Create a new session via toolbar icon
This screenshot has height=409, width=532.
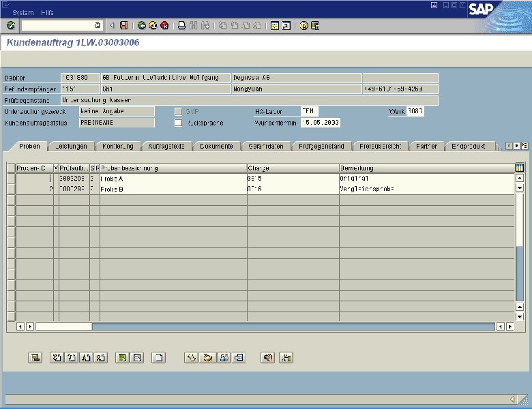pyautogui.click(x=275, y=25)
